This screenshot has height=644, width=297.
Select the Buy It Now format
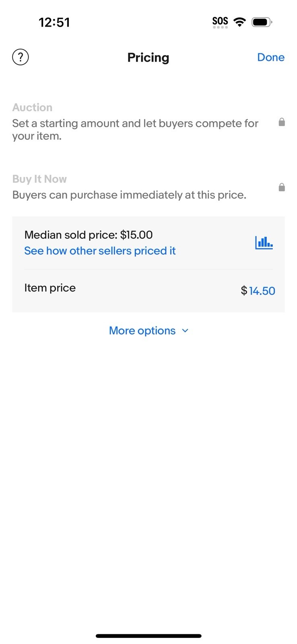39,179
